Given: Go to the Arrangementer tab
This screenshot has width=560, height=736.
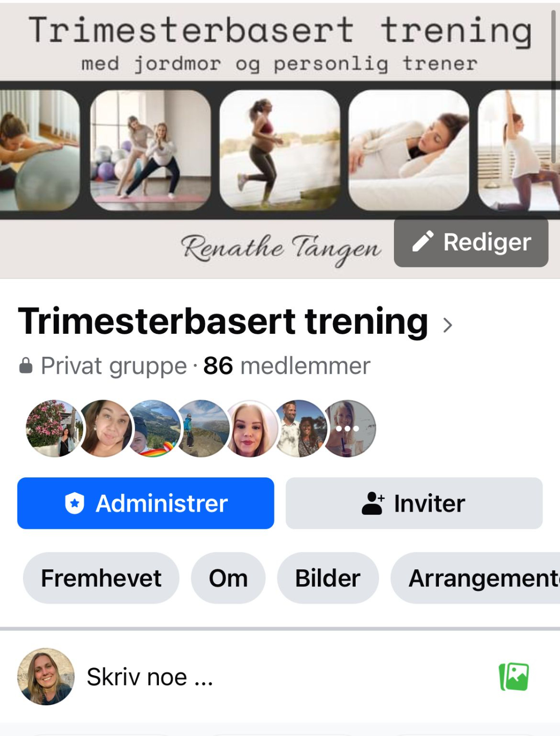Looking at the screenshot, I should 476,578.
